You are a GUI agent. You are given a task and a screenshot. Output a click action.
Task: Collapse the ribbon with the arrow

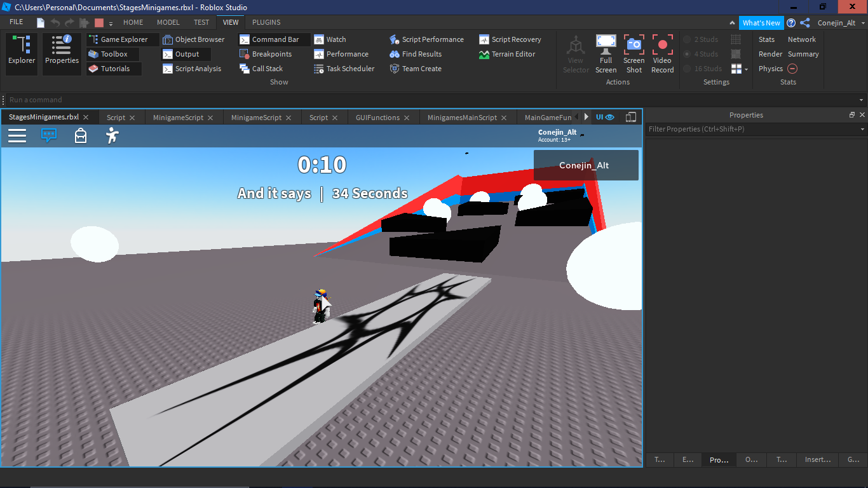point(733,23)
